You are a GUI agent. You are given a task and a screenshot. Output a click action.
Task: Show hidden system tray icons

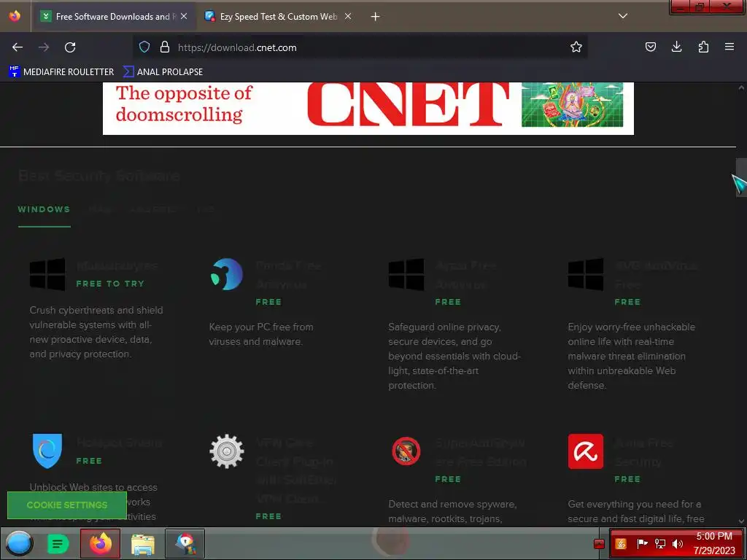[x=600, y=544]
